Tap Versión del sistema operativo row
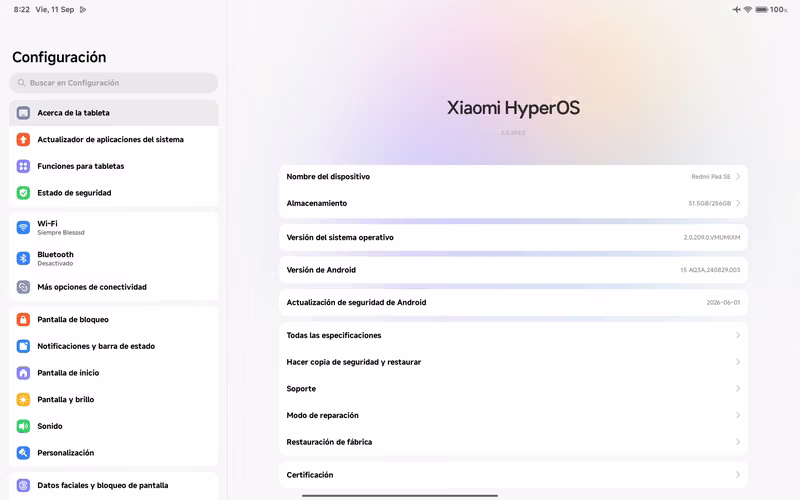This screenshot has width=800, height=500. 513,237
